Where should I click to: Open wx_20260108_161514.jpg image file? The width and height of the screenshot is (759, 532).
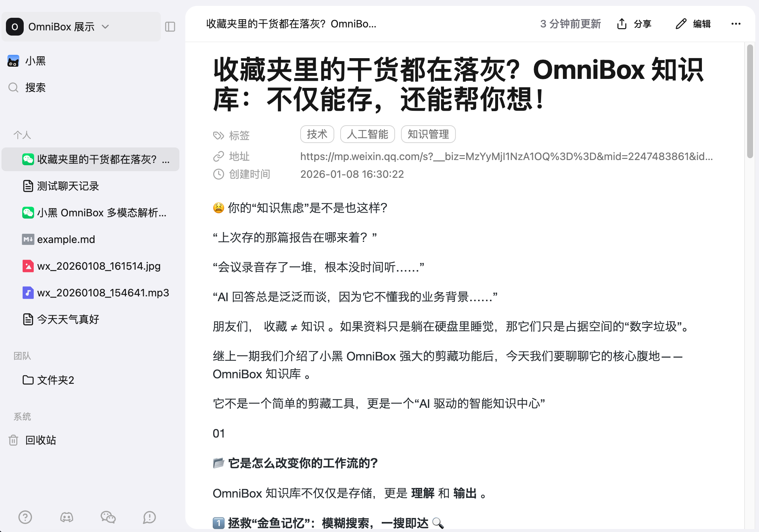[x=99, y=266]
